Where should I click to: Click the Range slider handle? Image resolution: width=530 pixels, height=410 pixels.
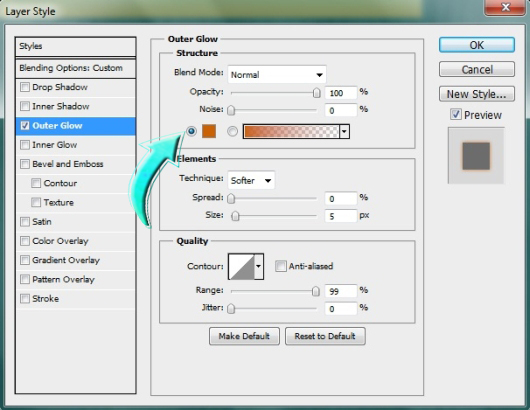tap(315, 291)
